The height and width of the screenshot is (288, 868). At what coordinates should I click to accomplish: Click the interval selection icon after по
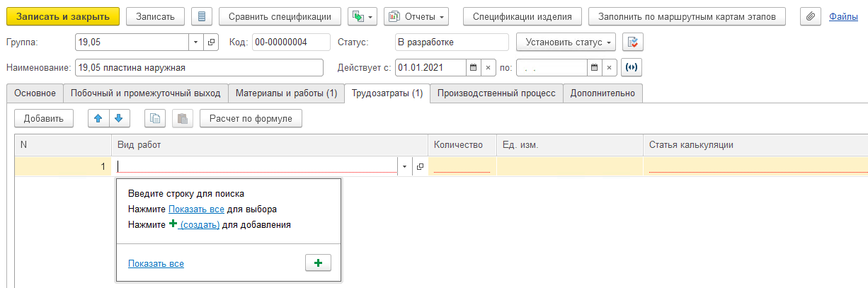(631, 68)
